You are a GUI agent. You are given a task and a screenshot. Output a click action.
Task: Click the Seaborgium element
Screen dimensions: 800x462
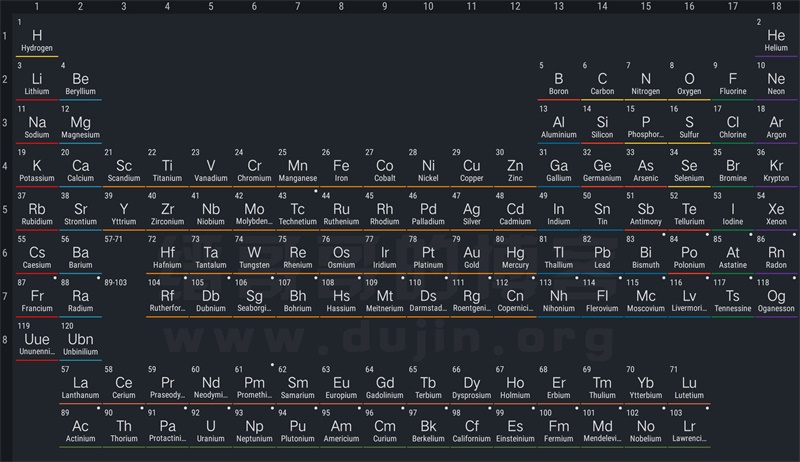coord(254,296)
